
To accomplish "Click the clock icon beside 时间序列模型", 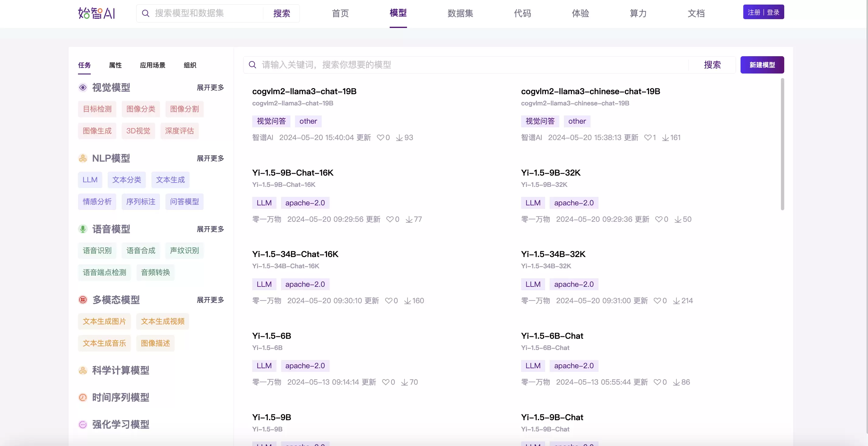I will point(83,397).
